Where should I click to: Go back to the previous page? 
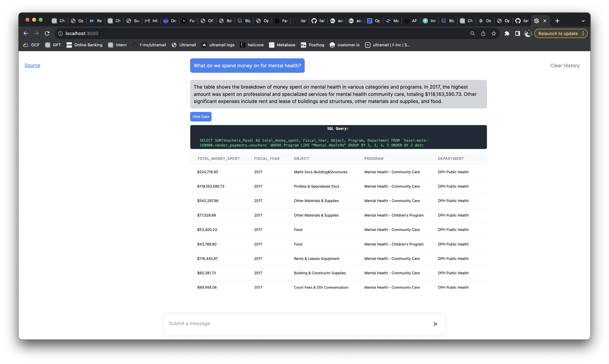(x=26, y=33)
